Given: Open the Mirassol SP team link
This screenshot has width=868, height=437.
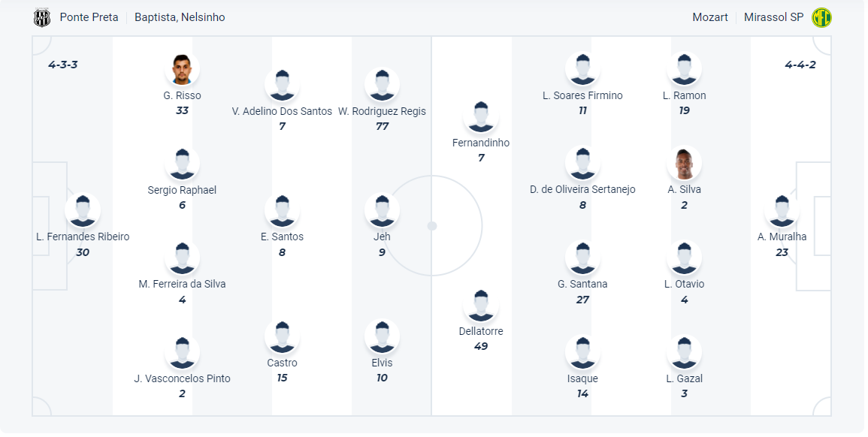Looking at the screenshot, I should pos(773,17).
